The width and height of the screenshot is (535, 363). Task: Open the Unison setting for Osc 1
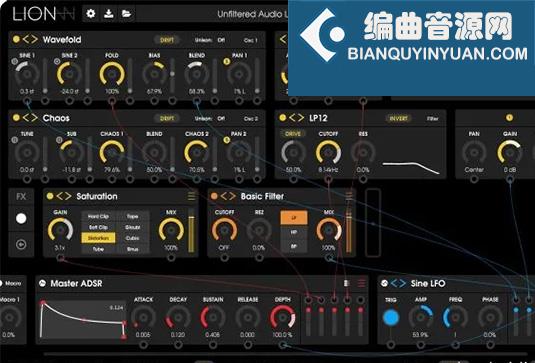pyautogui.click(x=210, y=40)
